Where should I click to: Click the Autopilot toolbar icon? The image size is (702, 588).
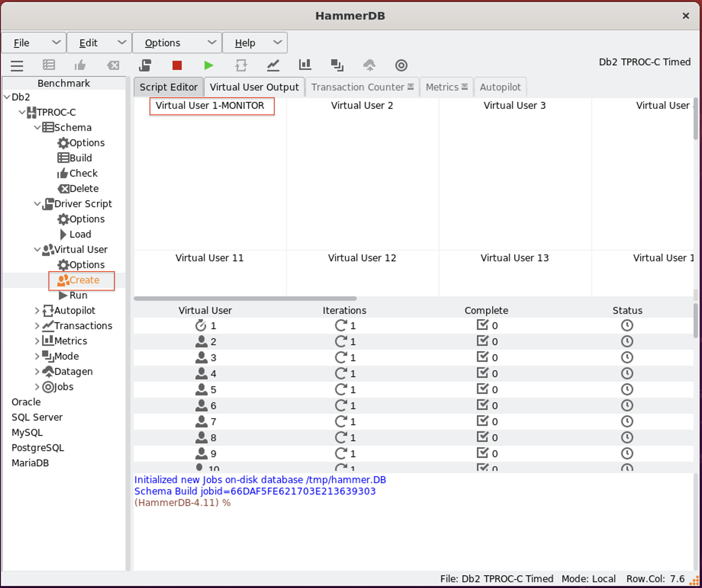tap(241, 66)
